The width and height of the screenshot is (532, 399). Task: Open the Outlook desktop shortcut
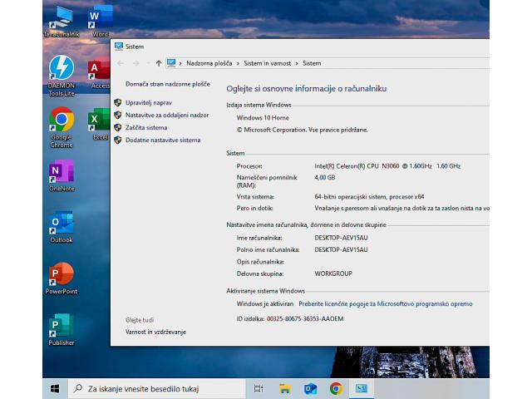[62, 227]
